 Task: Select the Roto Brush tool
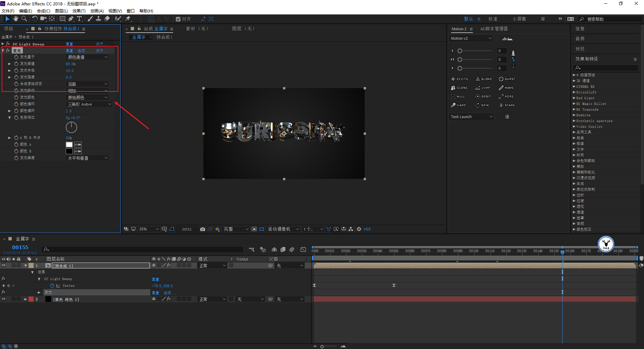(x=118, y=19)
